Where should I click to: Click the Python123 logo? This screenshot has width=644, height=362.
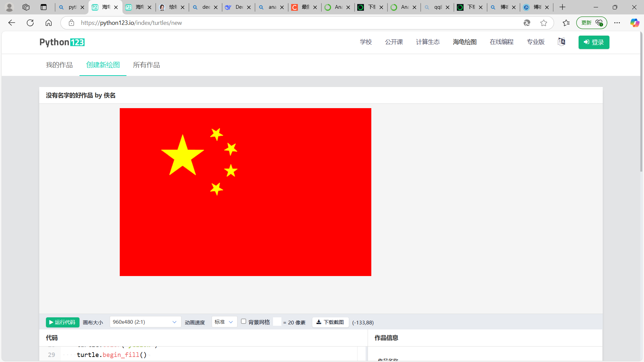point(62,42)
